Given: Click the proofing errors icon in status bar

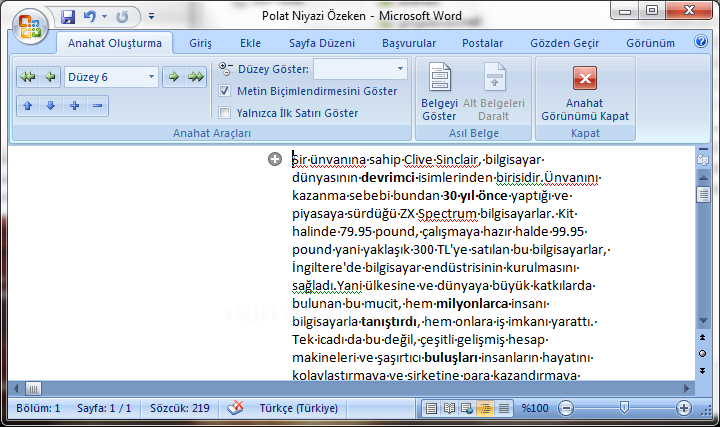Looking at the screenshot, I should 236,407.
